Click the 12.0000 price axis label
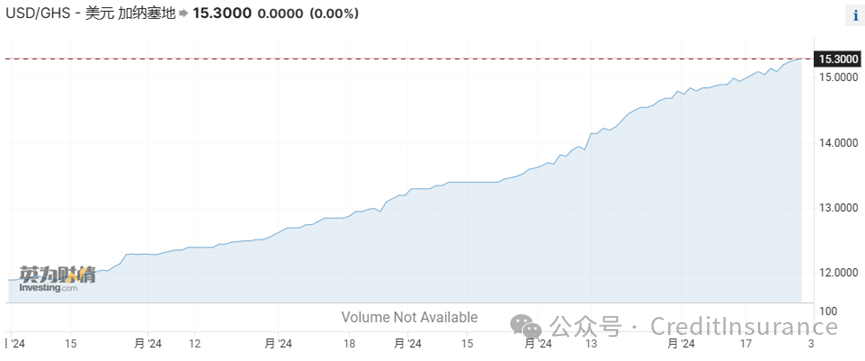This screenshot has height=361, width=865. point(839,273)
